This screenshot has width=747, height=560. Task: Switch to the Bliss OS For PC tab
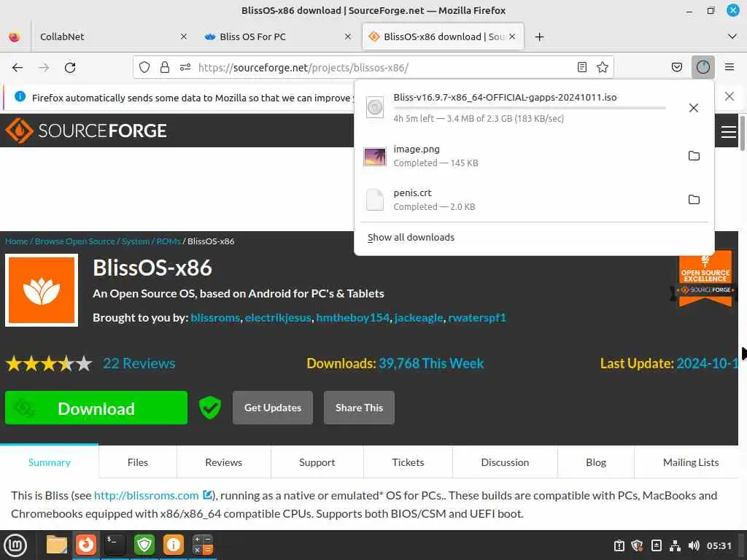click(x=277, y=36)
